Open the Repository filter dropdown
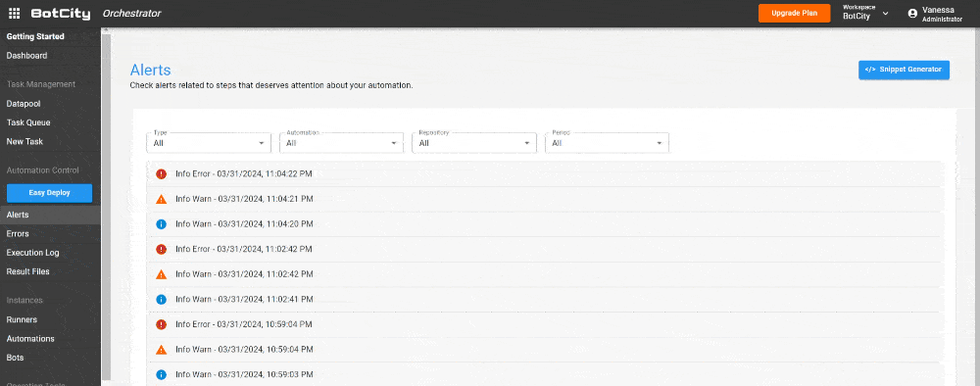 (474, 142)
